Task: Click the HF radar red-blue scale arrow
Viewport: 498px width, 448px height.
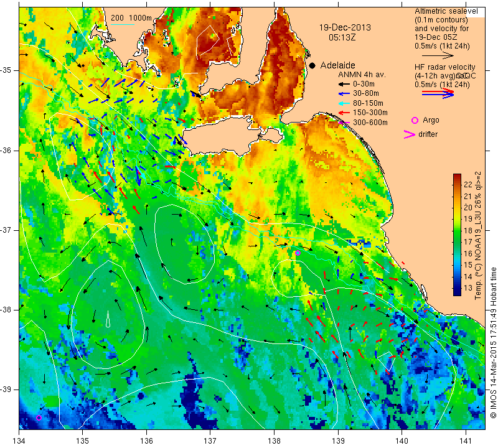Action: [438, 93]
